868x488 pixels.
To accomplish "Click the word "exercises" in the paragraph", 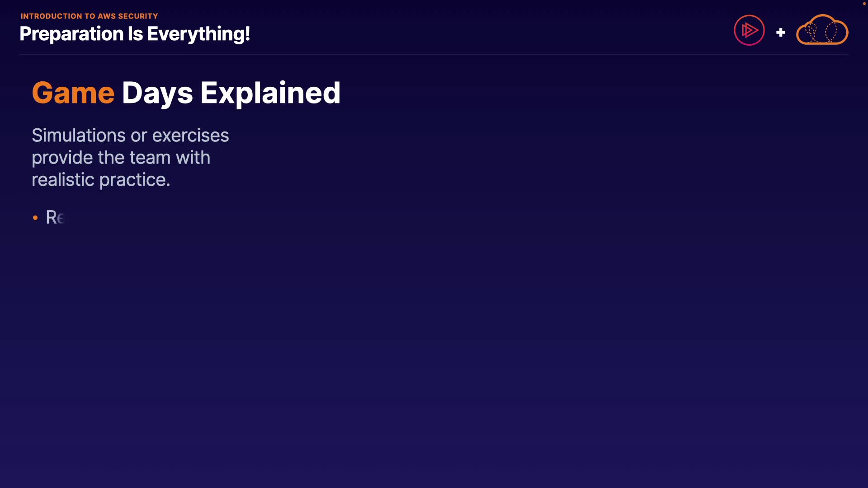I will point(190,136).
